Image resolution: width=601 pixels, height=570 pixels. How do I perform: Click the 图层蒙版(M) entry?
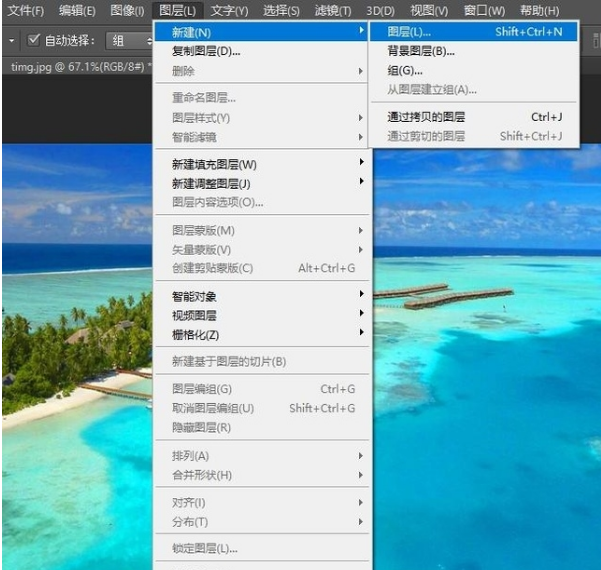261,230
